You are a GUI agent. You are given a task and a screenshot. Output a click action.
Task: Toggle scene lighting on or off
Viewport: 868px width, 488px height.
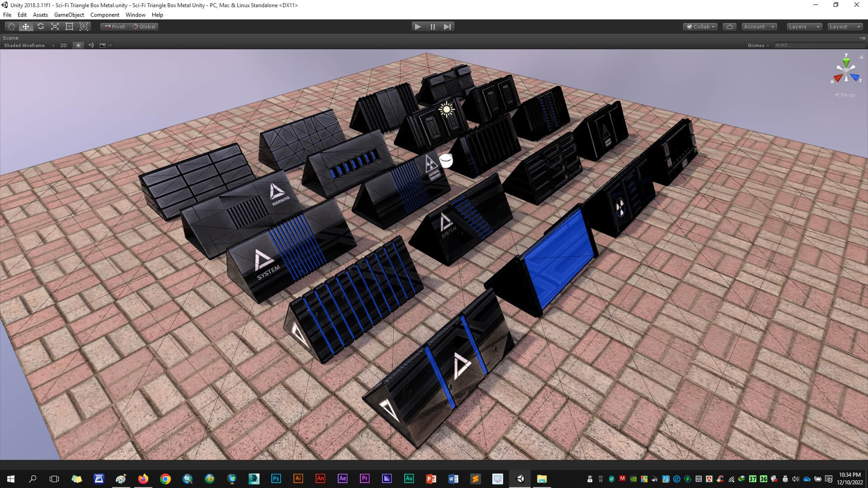pyautogui.click(x=78, y=45)
